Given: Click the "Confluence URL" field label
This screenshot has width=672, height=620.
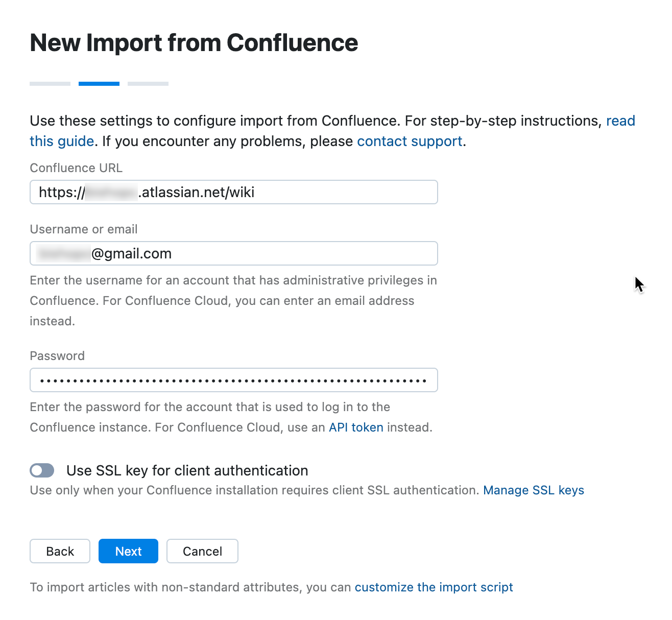Looking at the screenshot, I should [76, 168].
